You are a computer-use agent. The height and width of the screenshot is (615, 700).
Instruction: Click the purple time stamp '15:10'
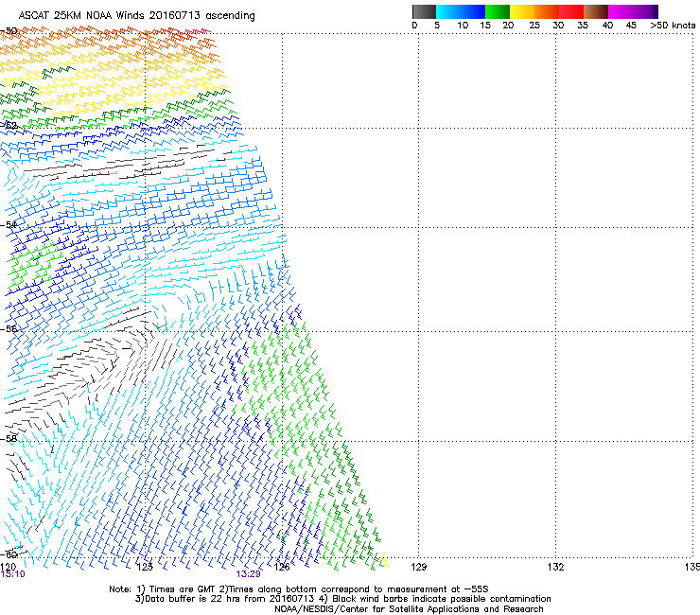click(x=12, y=574)
